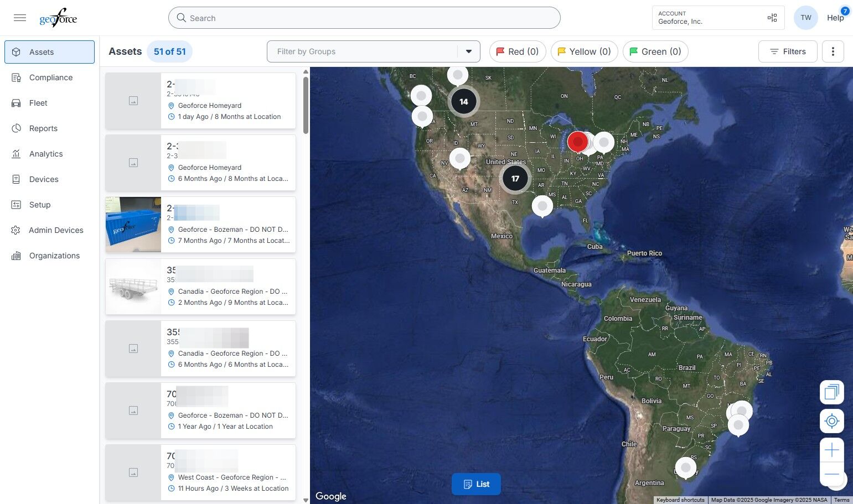Open the Account Geoforce, Inc. selector
The width and height of the screenshot is (853, 504).
(718, 18)
